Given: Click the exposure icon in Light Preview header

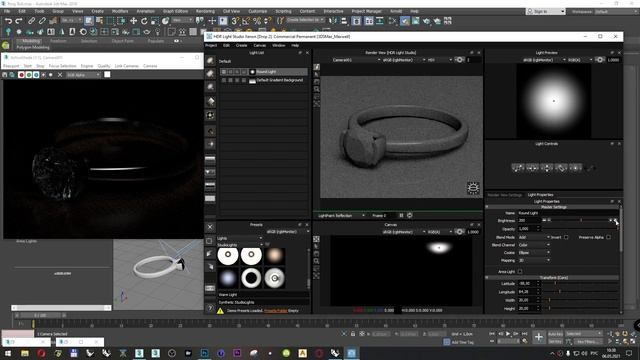Looking at the screenshot, I should [x=600, y=60].
